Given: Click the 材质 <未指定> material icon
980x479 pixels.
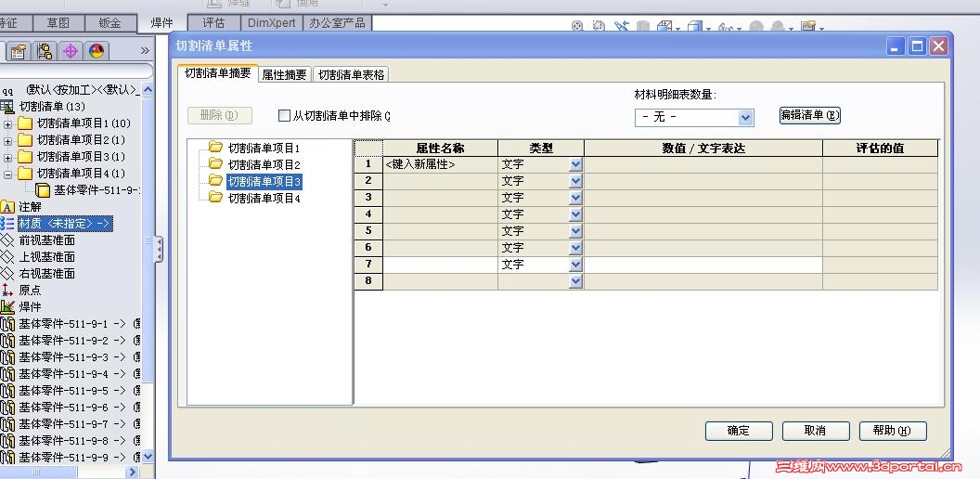Looking at the screenshot, I should tap(6, 223).
